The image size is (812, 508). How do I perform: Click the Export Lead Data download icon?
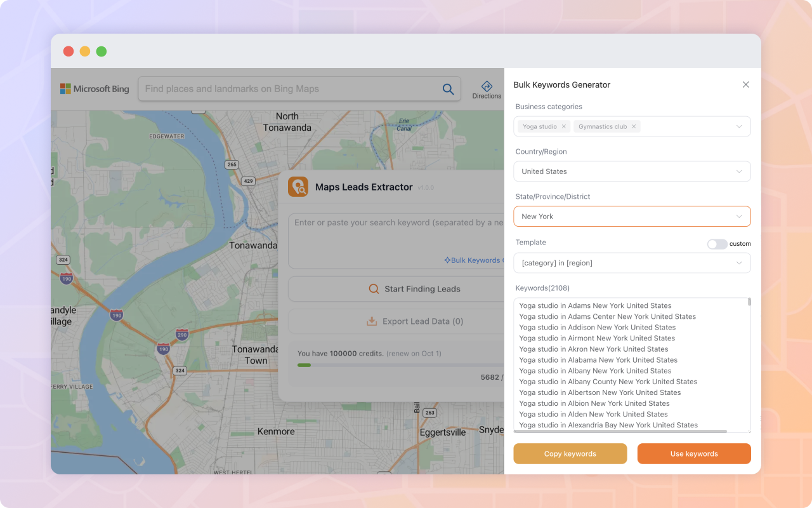pyautogui.click(x=372, y=321)
